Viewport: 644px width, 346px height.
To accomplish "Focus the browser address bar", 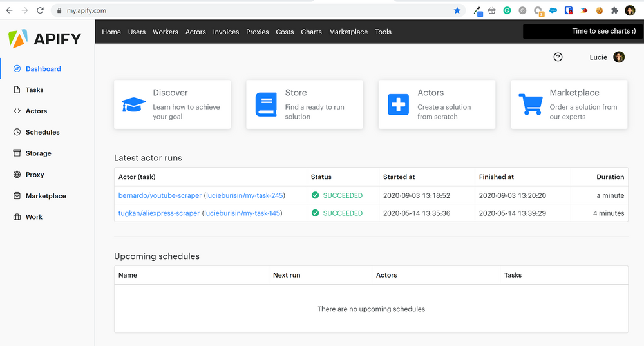I will tap(258, 10).
